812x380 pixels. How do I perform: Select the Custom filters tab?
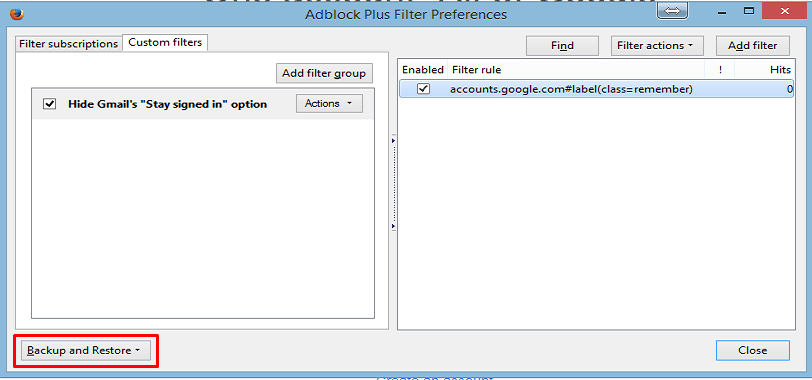165,42
